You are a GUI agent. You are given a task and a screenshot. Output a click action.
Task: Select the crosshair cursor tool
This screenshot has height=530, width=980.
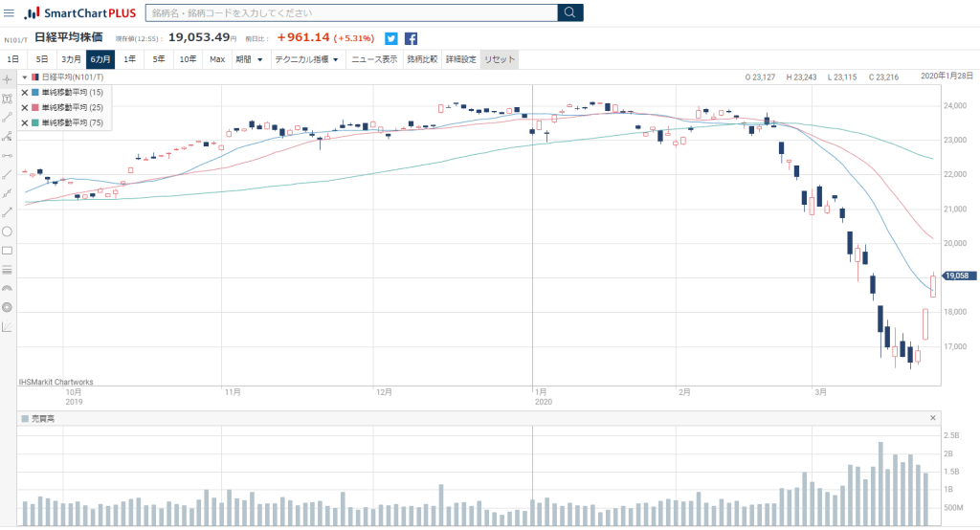7,78
